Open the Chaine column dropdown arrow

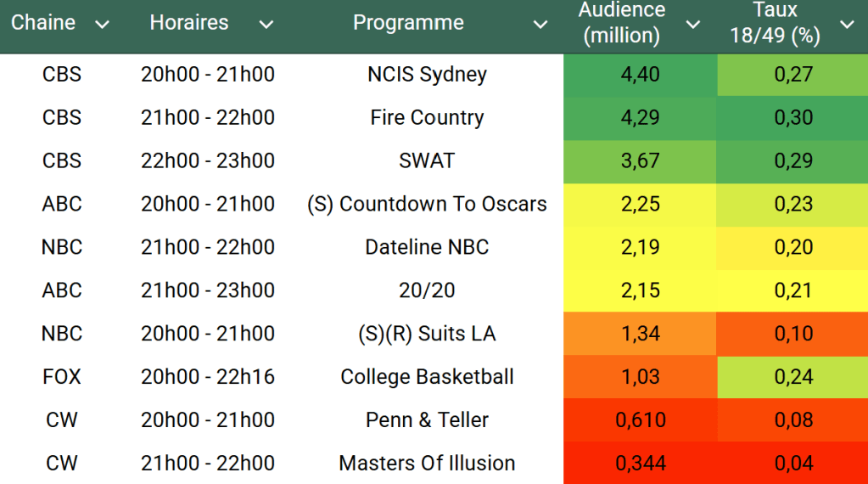(102, 25)
